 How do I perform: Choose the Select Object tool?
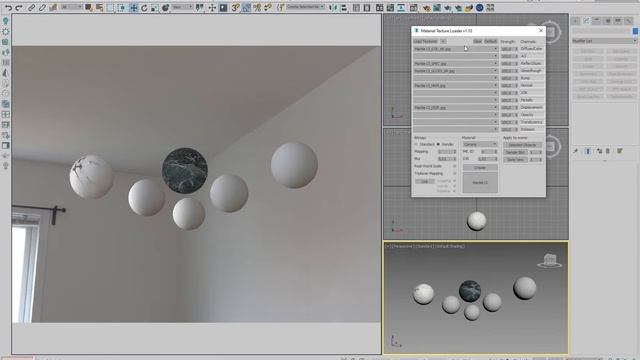point(89,7)
